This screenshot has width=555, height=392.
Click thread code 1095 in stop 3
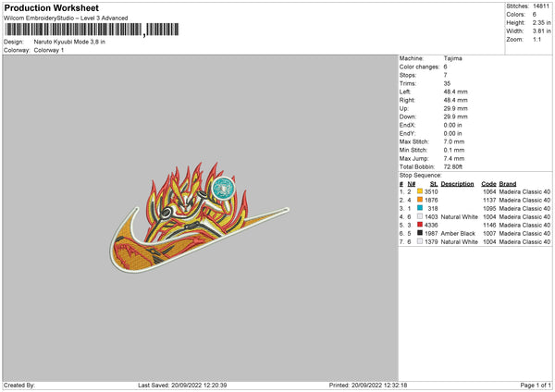tap(489, 208)
